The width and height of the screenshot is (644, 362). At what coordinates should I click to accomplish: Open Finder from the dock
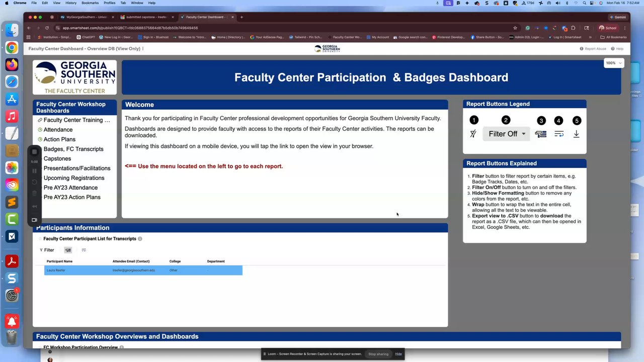12,30
